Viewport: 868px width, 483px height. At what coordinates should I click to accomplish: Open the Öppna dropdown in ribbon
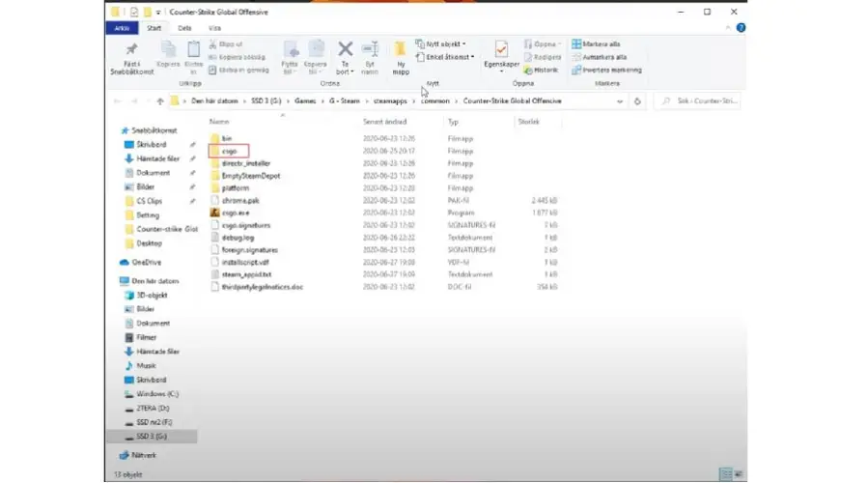[x=543, y=43]
